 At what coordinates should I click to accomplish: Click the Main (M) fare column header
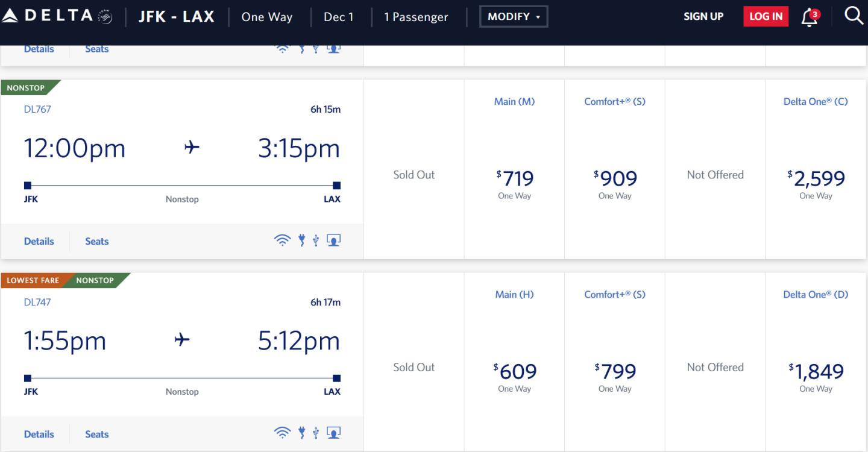[514, 101]
